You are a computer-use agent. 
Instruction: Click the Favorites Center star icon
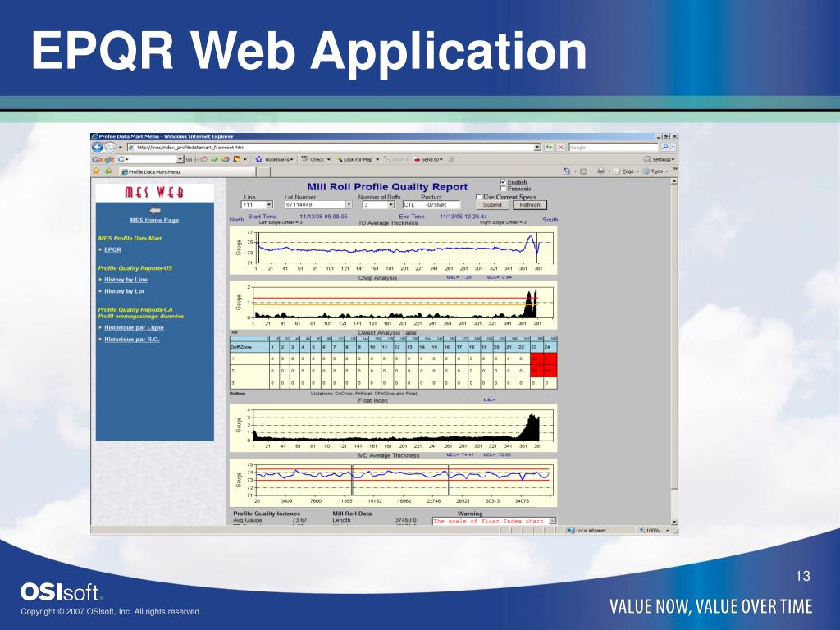tap(97, 171)
